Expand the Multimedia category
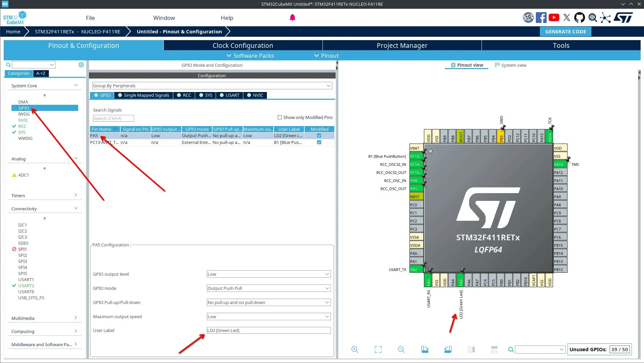644x363 pixels. coord(76,318)
